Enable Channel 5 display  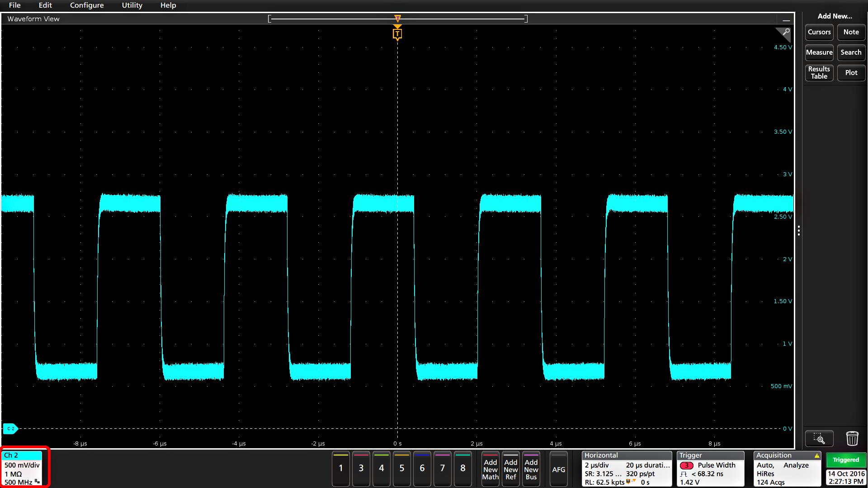tap(401, 469)
